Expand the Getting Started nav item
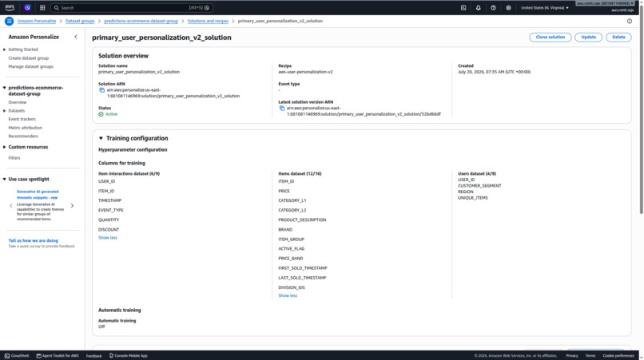Image resolution: width=644 pixels, height=360 pixels. [5, 49]
